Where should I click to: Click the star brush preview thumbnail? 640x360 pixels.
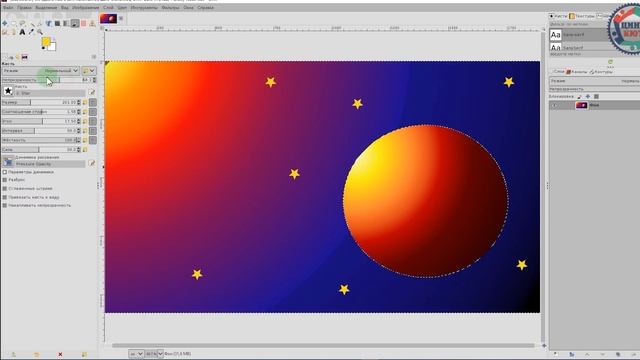(x=8, y=91)
